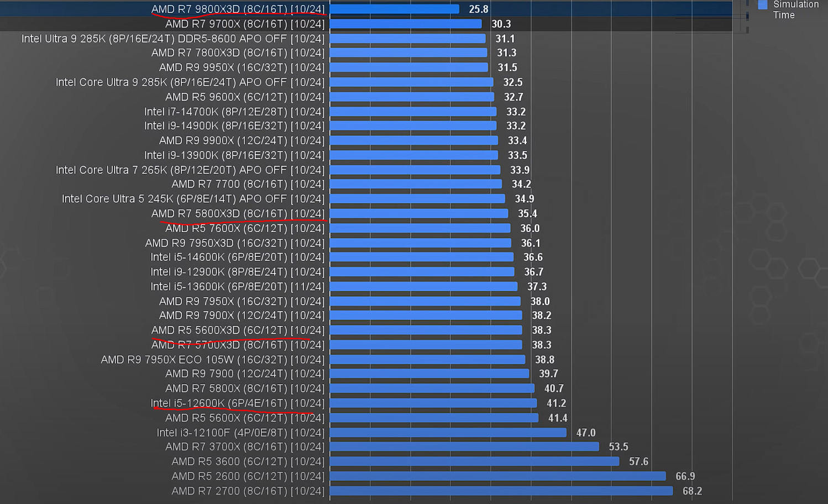Viewport: 828px width, 504px height.
Task: Click the Intel i9-12900K label
Action: (238, 272)
